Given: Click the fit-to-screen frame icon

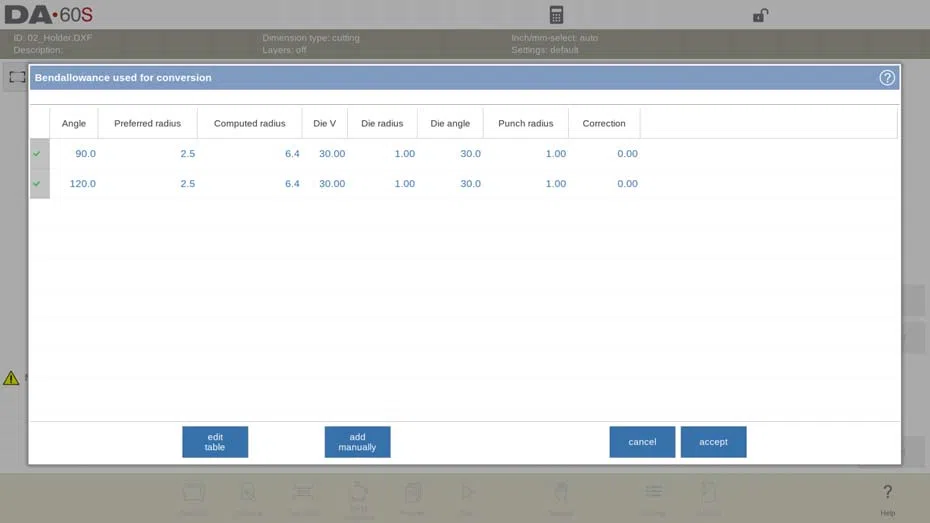Looking at the screenshot, I should 17,77.
